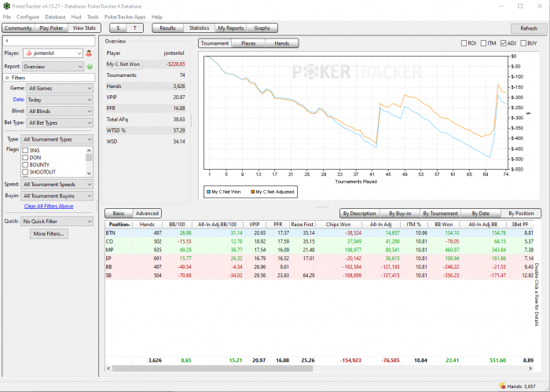This screenshot has height=392, width=550.
Task: Group report By Description
Action: 359,213
